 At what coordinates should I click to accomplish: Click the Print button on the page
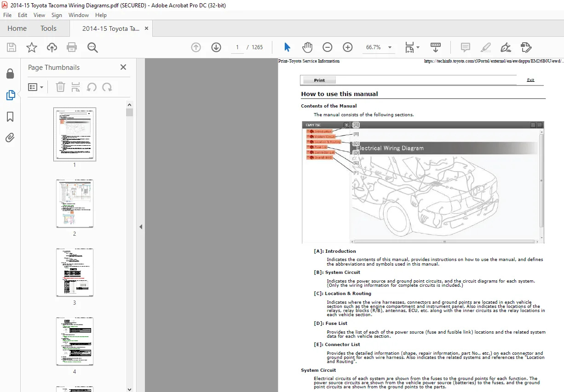tap(319, 80)
